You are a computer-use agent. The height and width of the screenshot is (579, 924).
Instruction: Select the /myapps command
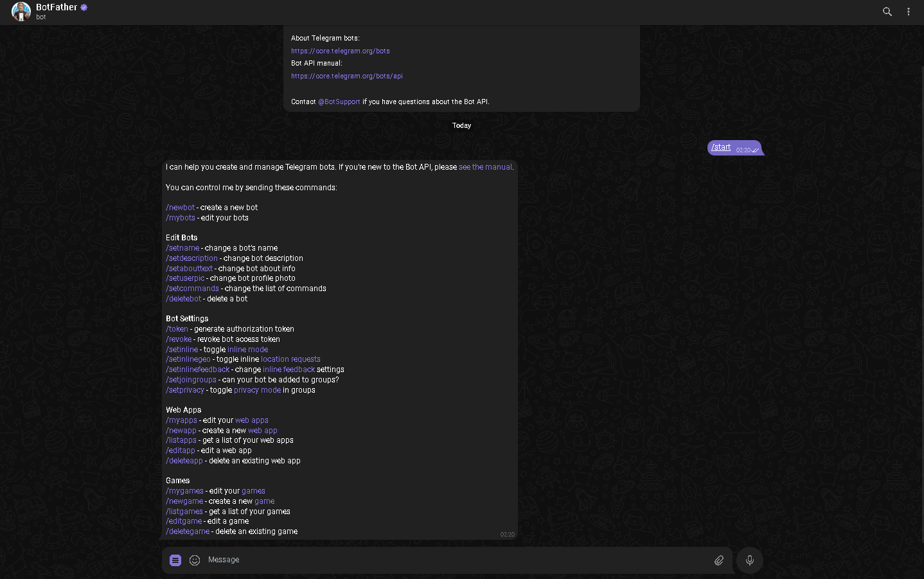[x=182, y=420]
